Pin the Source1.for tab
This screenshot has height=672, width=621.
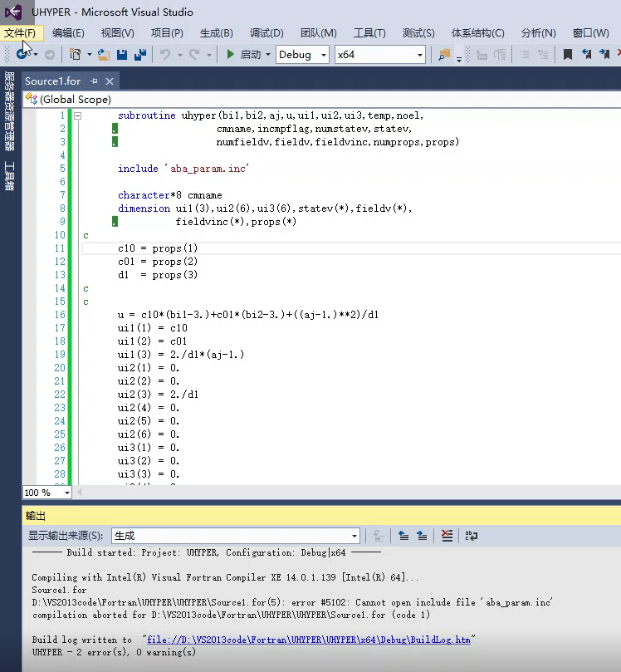coord(94,81)
